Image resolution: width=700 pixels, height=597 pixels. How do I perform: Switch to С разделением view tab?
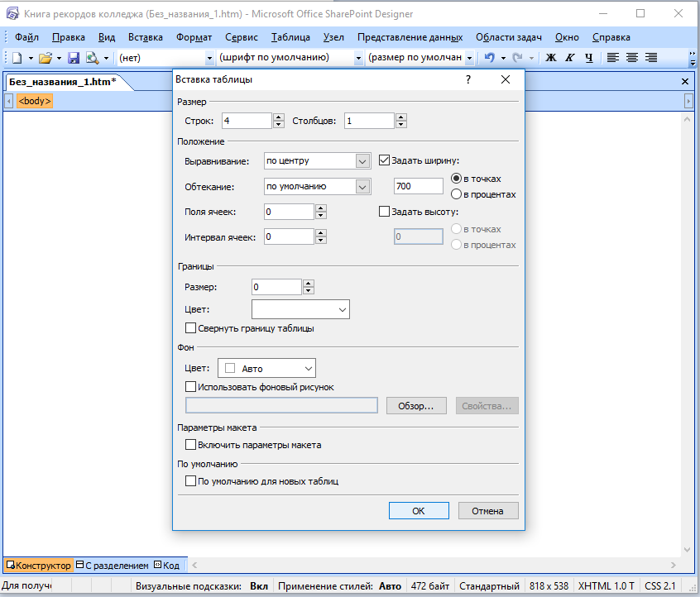pyautogui.click(x=112, y=566)
